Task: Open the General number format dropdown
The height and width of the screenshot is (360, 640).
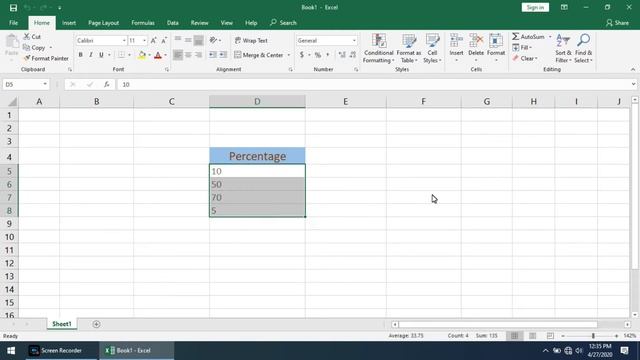Action: tap(354, 40)
